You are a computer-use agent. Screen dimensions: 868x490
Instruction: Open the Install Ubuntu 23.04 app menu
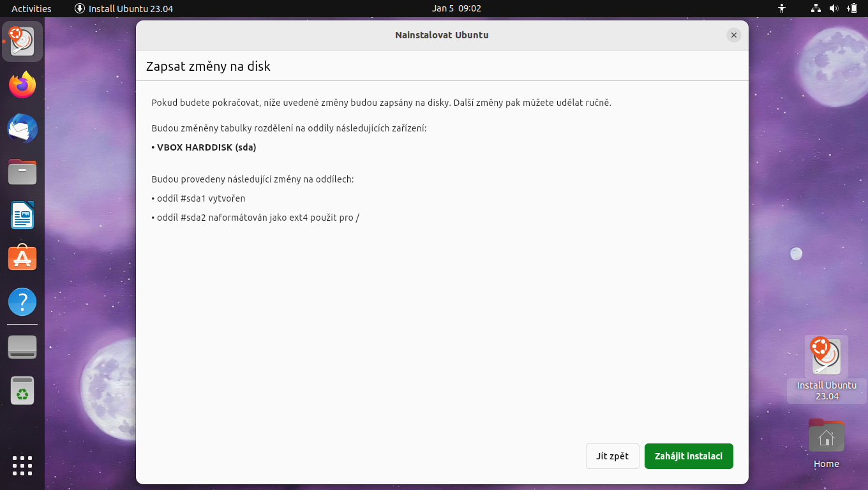tap(124, 8)
